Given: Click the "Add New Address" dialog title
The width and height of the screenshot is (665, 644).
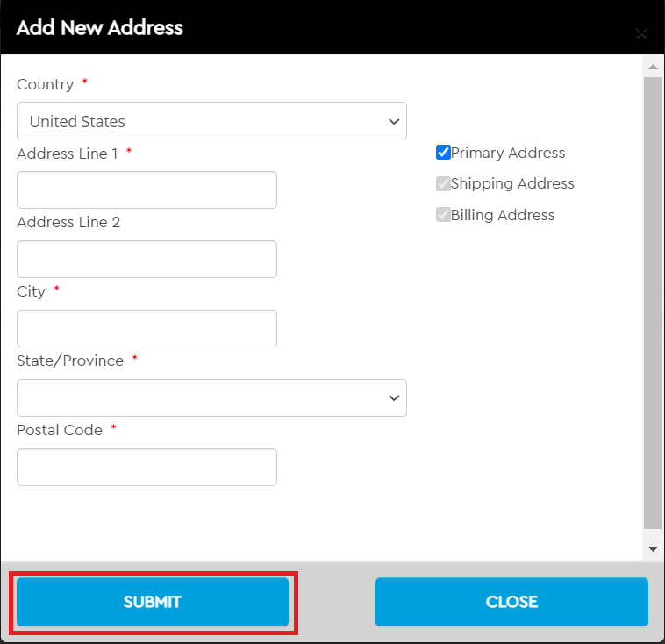Looking at the screenshot, I should (x=99, y=27).
